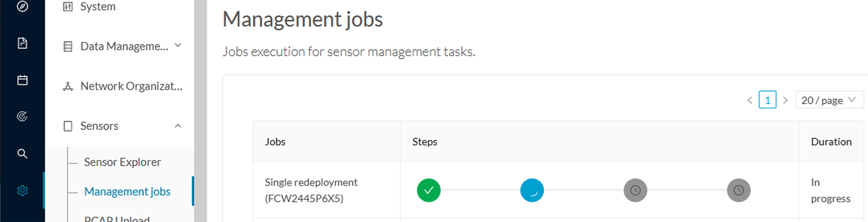
Task: Click the green completed step checkmark
Action: coord(429,190)
